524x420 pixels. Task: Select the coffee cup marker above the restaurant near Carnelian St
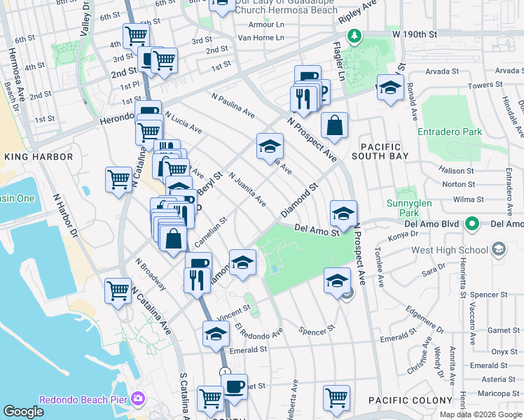point(198,260)
